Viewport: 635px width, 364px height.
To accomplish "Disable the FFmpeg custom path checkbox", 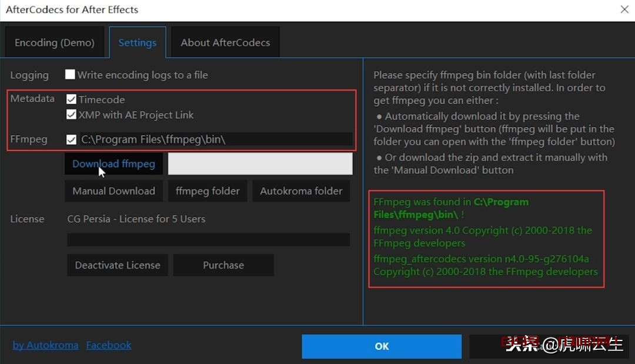I will 72,139.
